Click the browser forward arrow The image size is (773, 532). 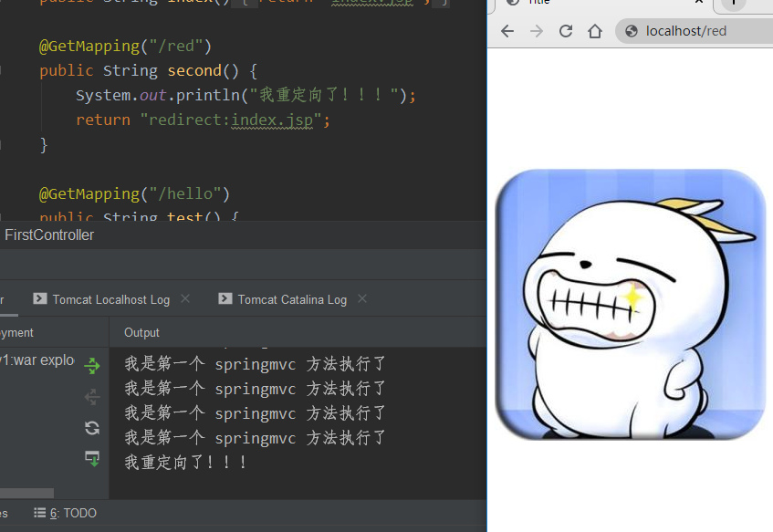pyautogui.click(x=537, y=32)
